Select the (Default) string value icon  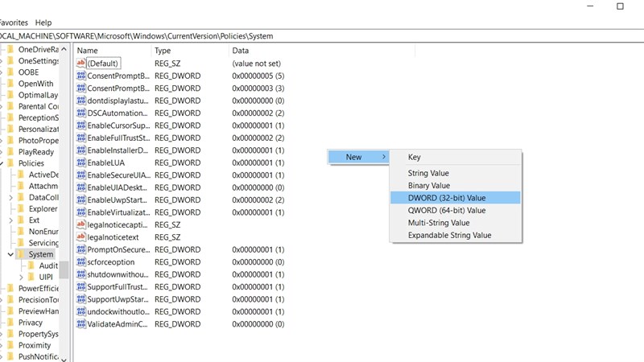(x=80, y=63)
